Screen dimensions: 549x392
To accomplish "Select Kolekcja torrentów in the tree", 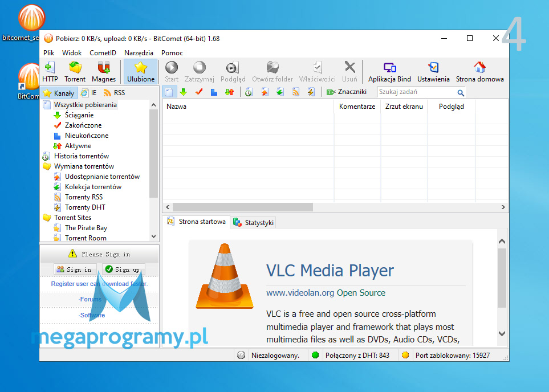I will click(x=93, y=186).
